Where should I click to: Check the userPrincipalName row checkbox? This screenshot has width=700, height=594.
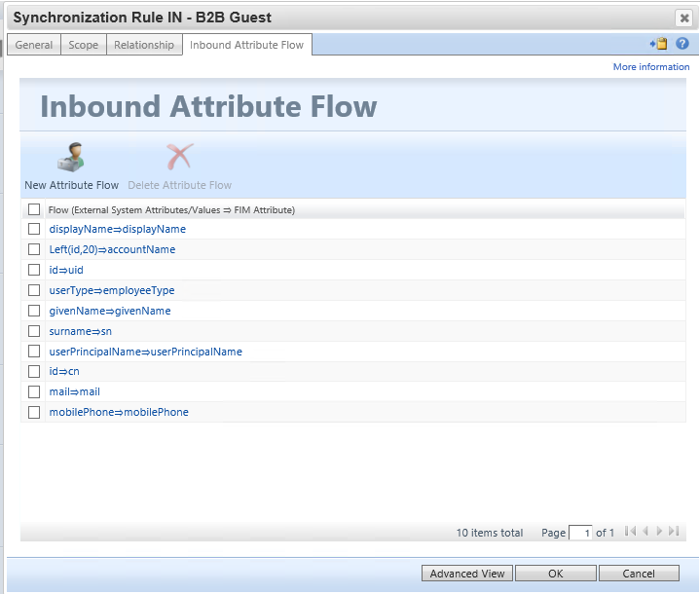(x=34, y=352)
